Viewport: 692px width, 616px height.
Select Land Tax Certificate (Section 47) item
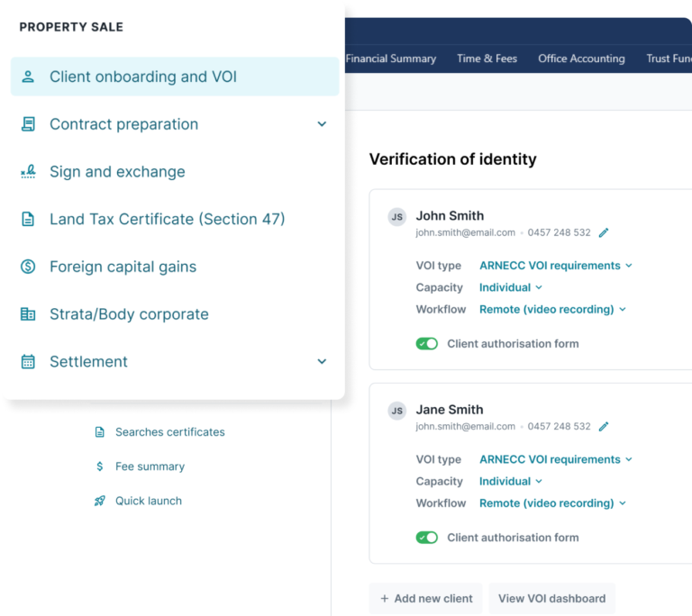167,219
